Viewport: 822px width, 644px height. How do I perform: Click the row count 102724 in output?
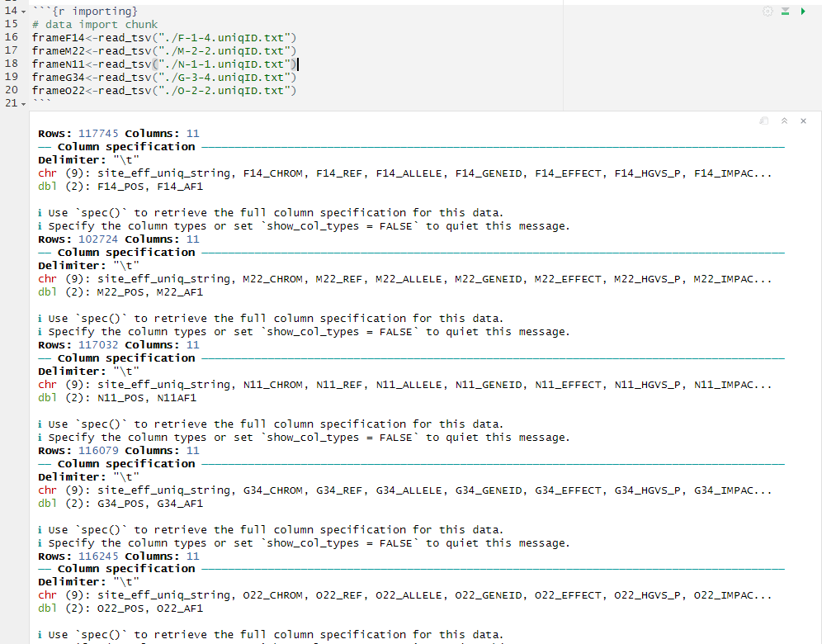98,239
